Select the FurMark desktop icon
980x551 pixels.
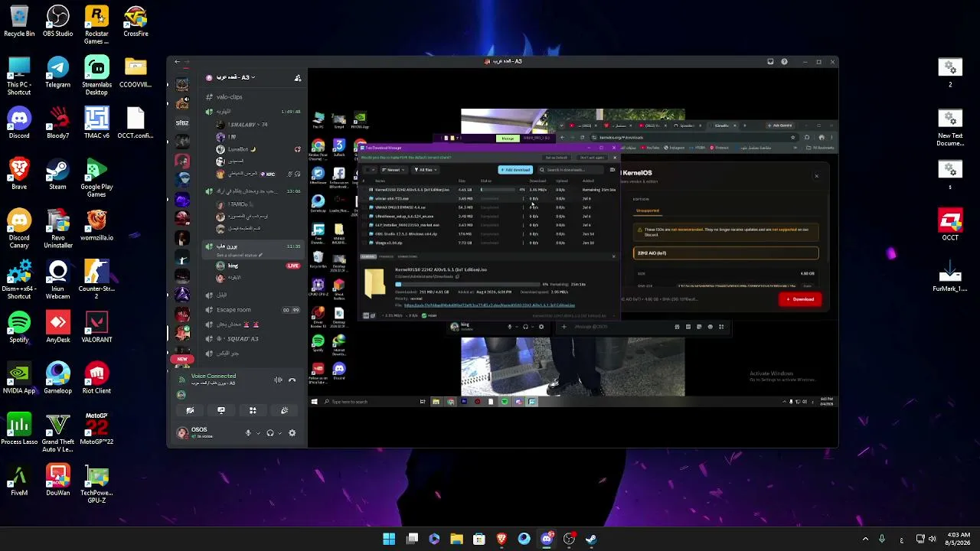pyautogui.click(x=950, y=277)
